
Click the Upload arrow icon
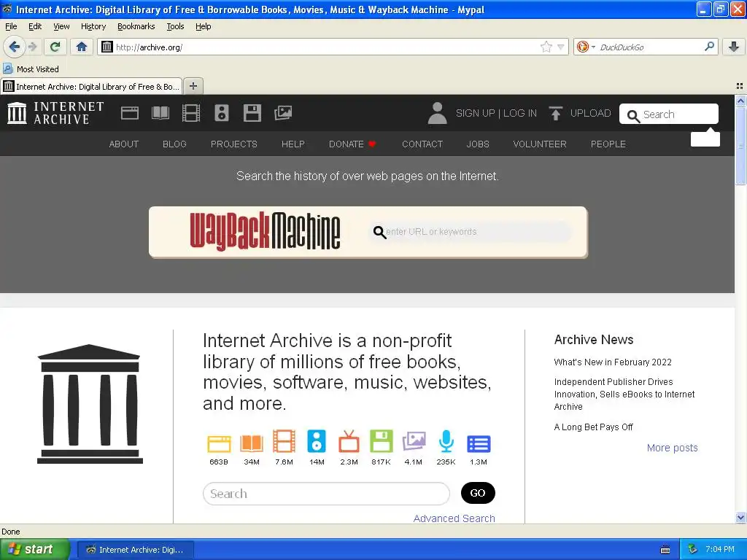click(x=555, y=113)
